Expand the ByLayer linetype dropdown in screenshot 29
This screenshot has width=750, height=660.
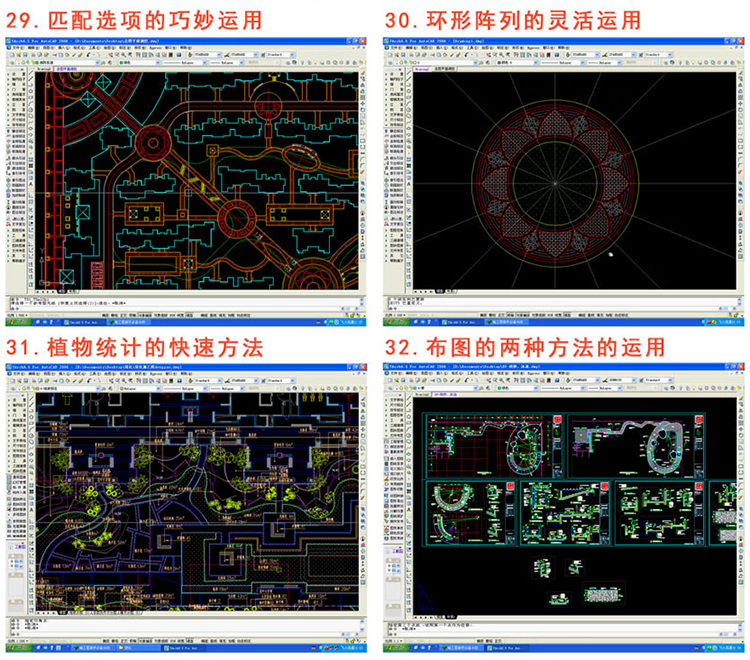point(205,63)
